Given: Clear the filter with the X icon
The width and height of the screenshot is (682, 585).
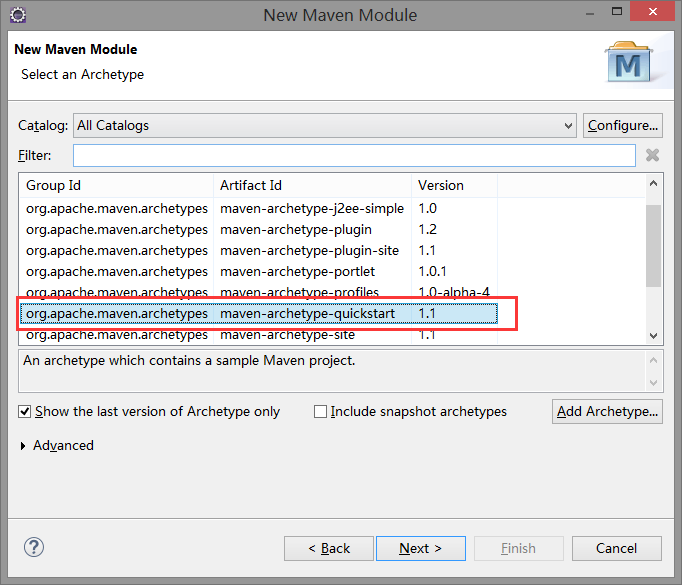Looking at the screenshot, I should tap(652, 155).
